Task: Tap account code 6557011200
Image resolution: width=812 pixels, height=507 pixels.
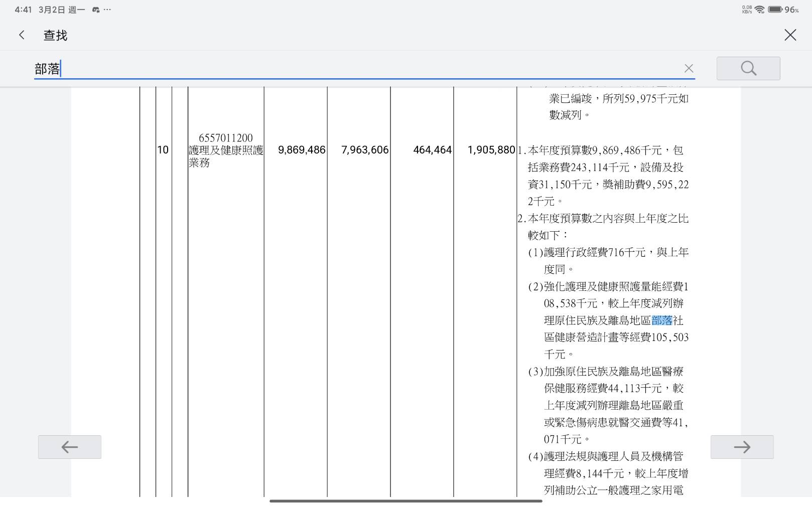Action: click(x=225, y=138)
